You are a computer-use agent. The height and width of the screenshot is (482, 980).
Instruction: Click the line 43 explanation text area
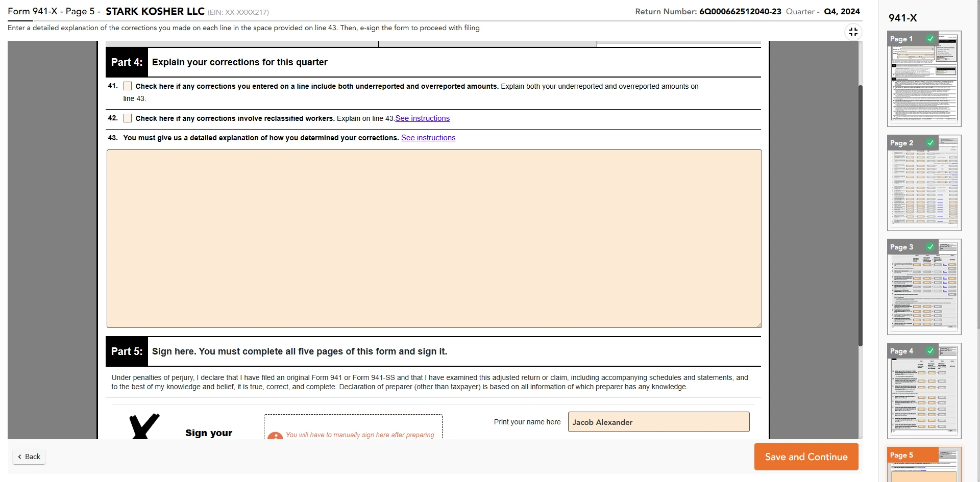point(434,239)
